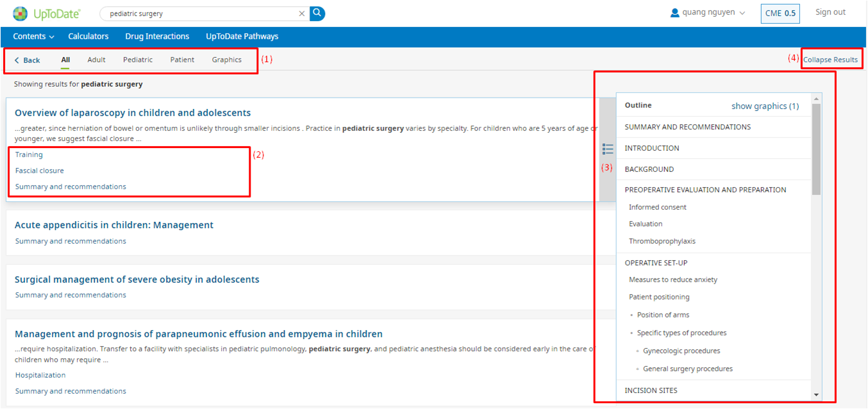The width and height of the screenshot is (868, 409).
Task: Jump to BACKGROUND in outline
Action: coord(649,169)
